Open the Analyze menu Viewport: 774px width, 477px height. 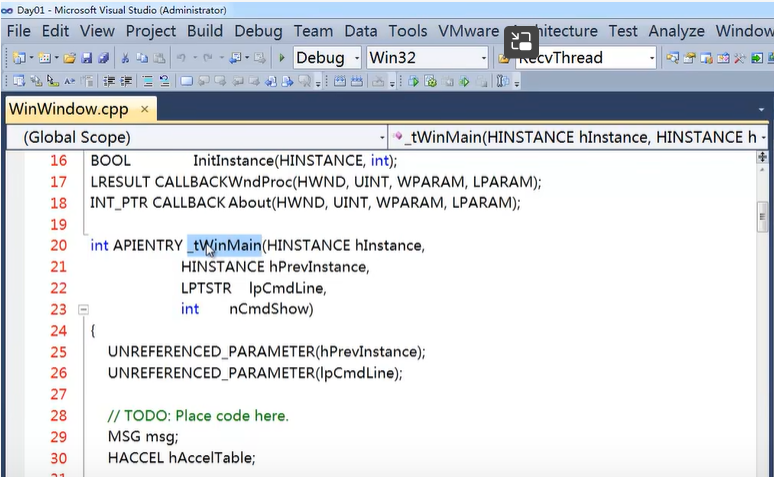point(676,31)
